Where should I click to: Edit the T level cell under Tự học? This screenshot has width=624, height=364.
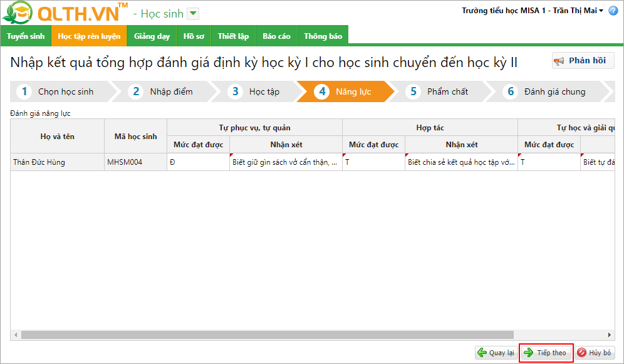(x=549, y=162)
